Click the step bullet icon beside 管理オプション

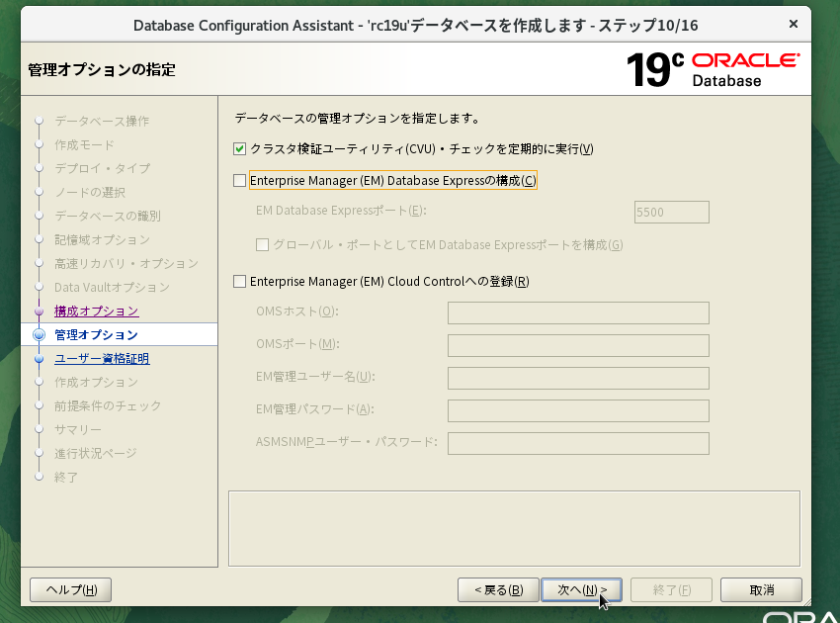(40, 335)
